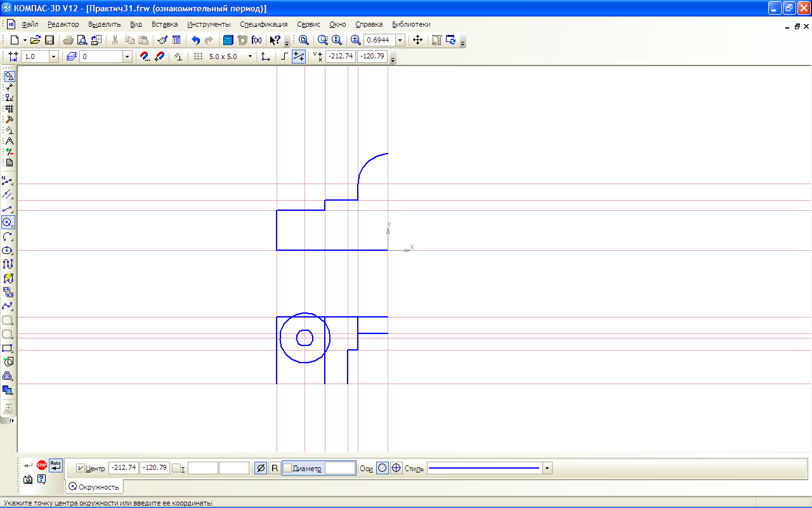Open the Библиотеки menu
This screenshot has width=812, height=508.
tap(411, 24)
